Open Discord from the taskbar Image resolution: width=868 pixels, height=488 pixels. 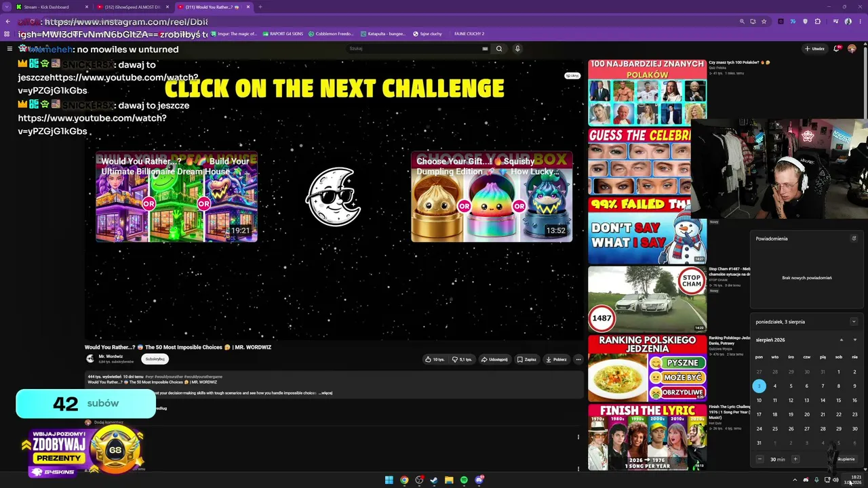pos(479,480)
